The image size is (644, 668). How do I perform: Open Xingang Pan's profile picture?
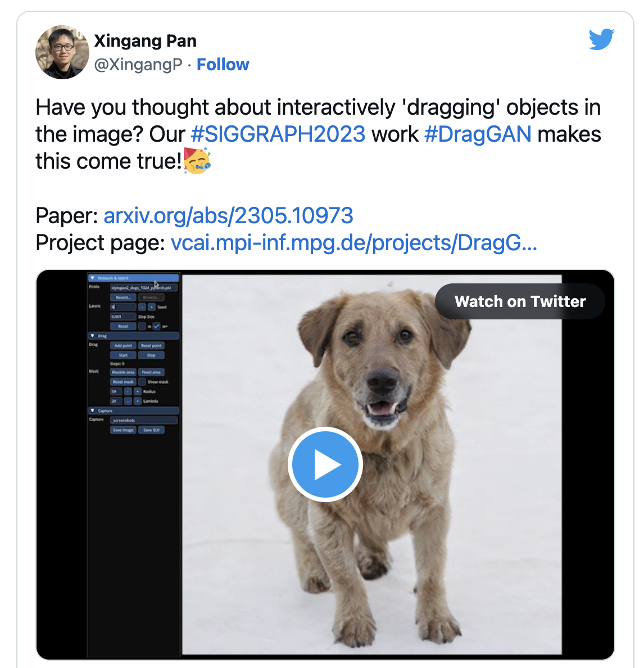click(62, 52)
